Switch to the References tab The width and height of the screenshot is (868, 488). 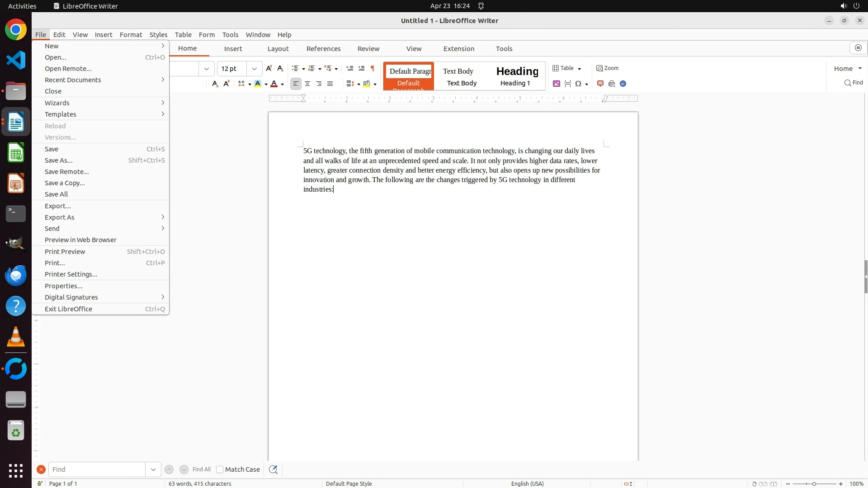(323, 49)
